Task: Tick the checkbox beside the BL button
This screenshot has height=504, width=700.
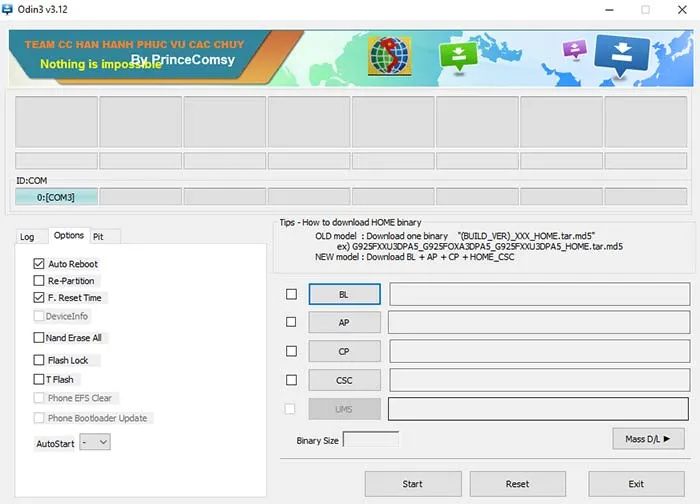Action: tap(292, 294)
